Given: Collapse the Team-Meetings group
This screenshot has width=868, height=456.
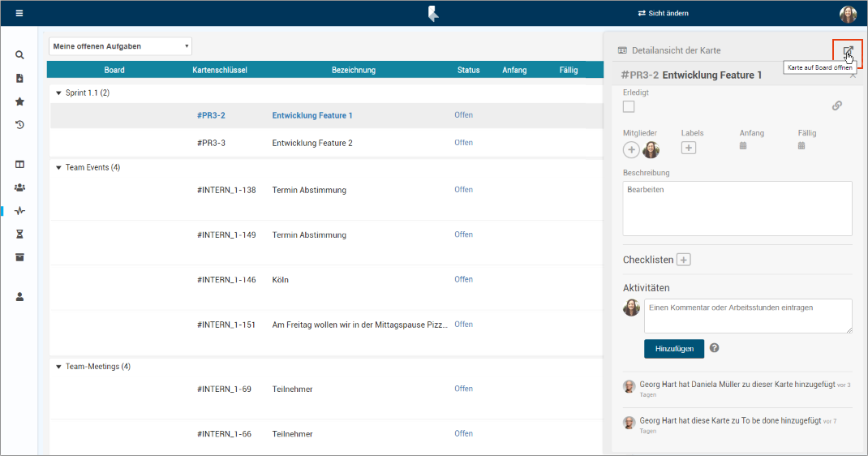Looking at the screenshot, I should [58, 367].
